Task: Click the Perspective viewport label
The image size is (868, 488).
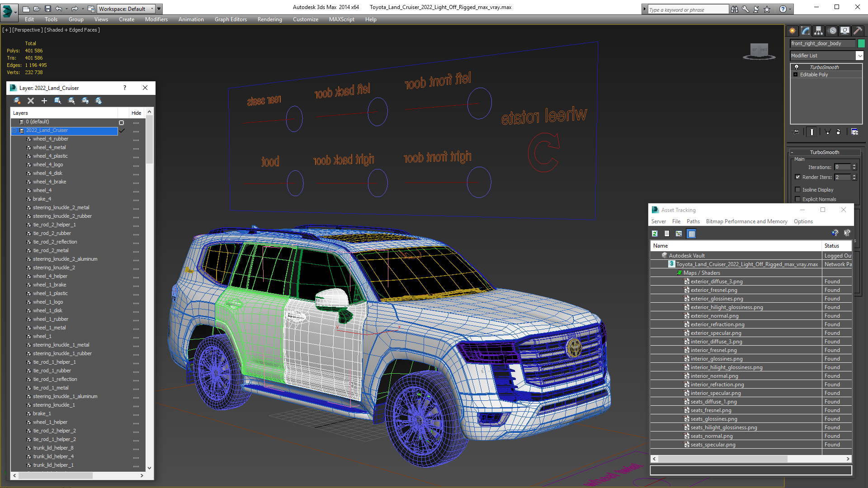Action: (x=28, y=30)
